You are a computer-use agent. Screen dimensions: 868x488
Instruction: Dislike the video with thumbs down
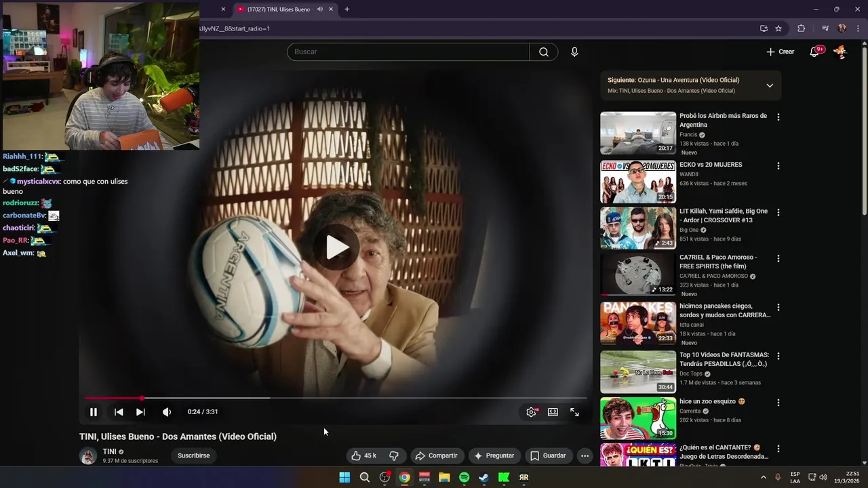(394, 455)
